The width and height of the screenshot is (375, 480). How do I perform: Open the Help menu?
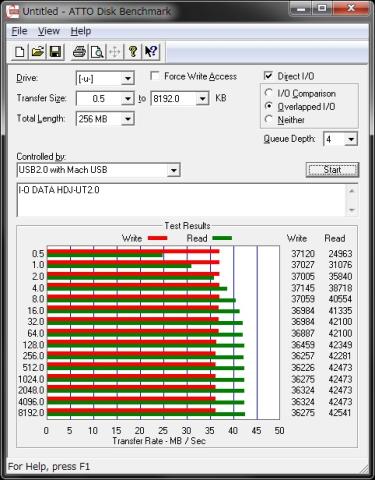[81, 31]
